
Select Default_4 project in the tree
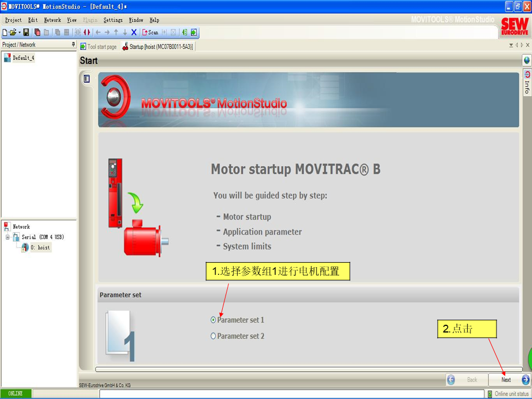(23, 58)
